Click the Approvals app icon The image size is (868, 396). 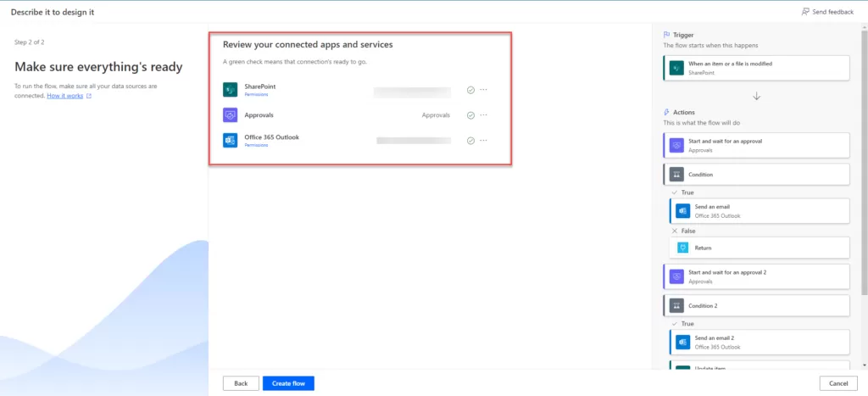point(230,115)
